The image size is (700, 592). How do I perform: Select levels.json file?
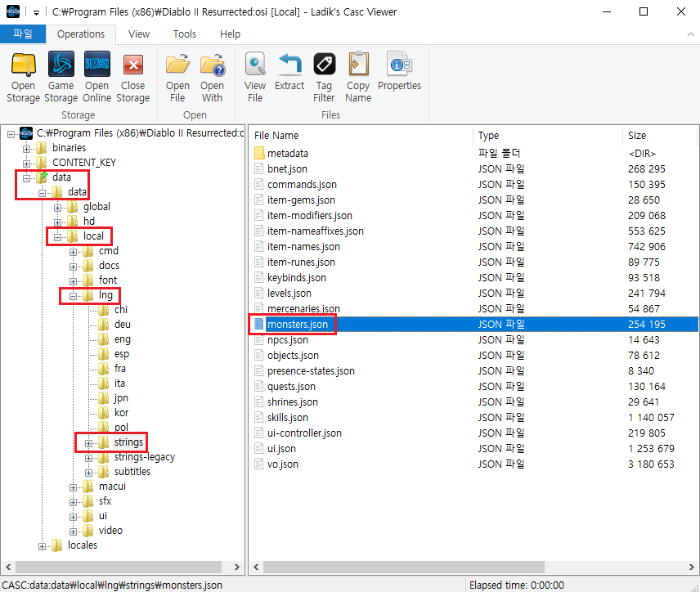click(x=289, y=294)
